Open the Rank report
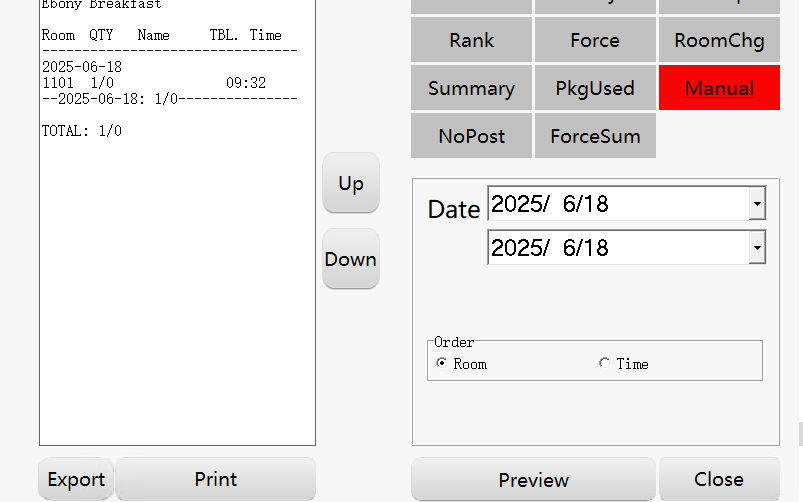The height and width of the screenshot is (502, 803). [x=471, y=40]
